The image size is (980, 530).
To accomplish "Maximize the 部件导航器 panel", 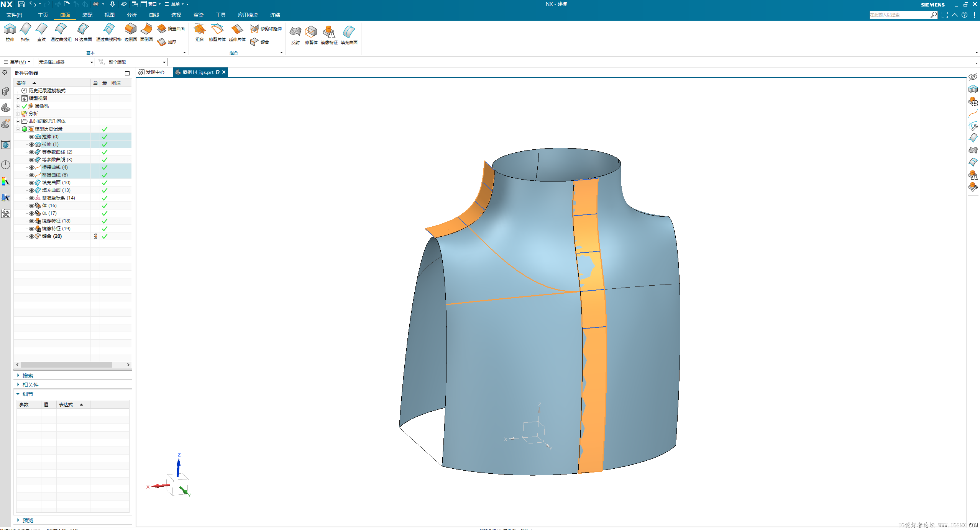I will coord(127,73).
